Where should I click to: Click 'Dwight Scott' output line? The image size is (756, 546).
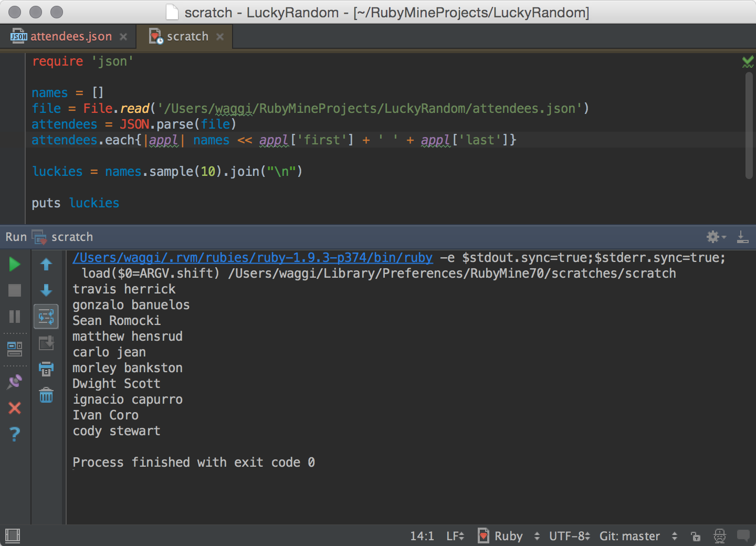click(x=116, y=384)
